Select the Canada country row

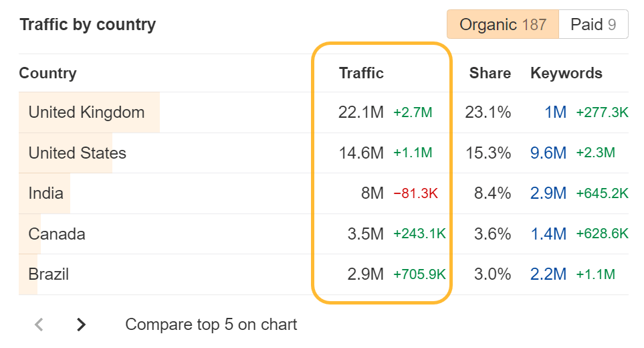coord(57,234)
